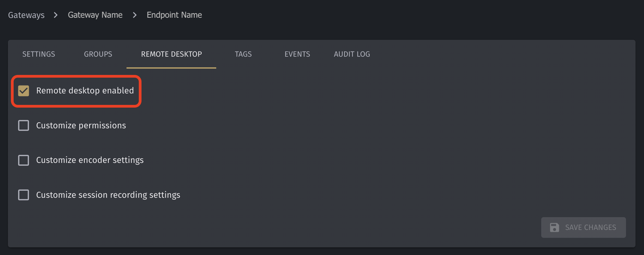Uncheck the Remote desktop enabled checkbox
Screen dimensions: 644x255
(23, 91)
